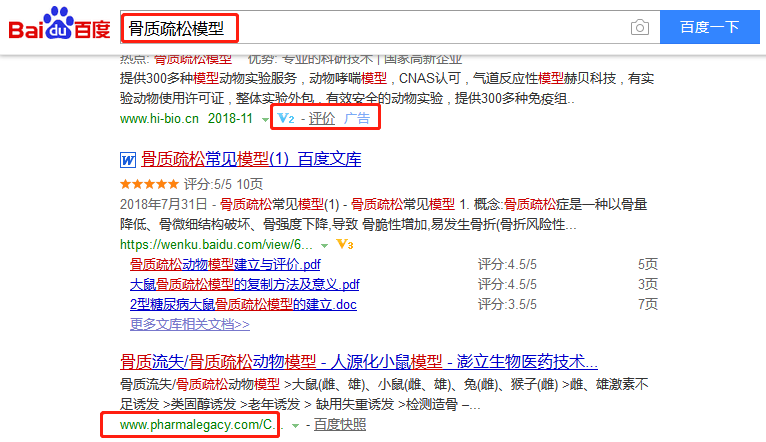Expand dropdown arrow after pharmalegacy URL
This screenshot has width=766, height=442.
[295, 426]
